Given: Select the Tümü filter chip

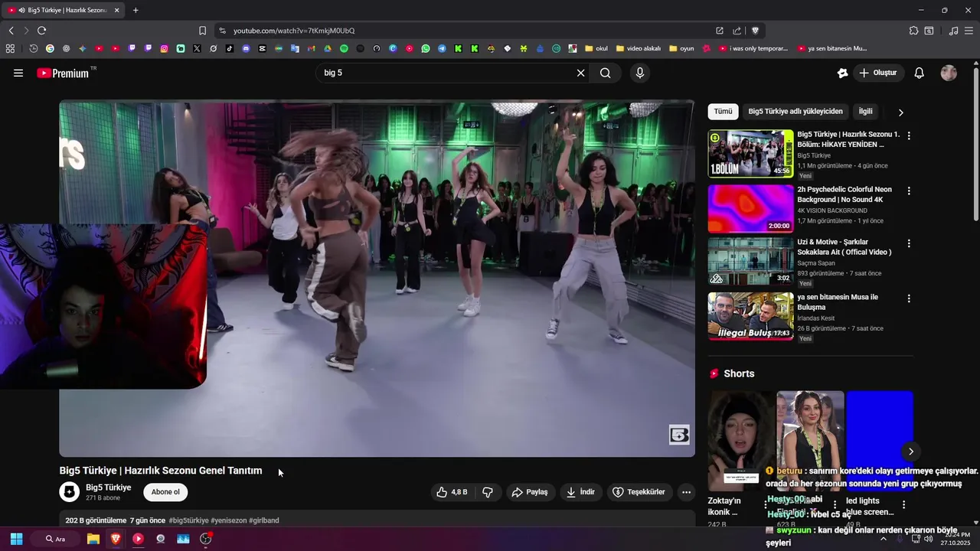Looking at the screenshot, I should pyautogui.click(x=723, y=112).
